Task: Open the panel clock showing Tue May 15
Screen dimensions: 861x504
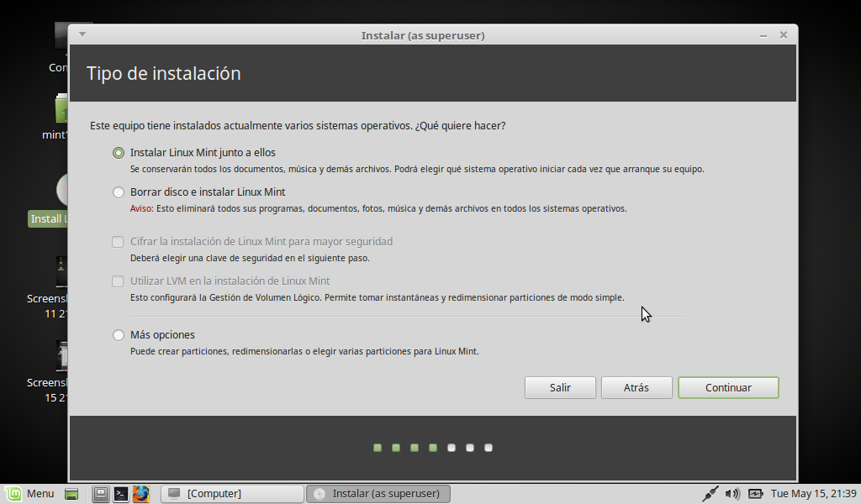Action: point(813,494)
